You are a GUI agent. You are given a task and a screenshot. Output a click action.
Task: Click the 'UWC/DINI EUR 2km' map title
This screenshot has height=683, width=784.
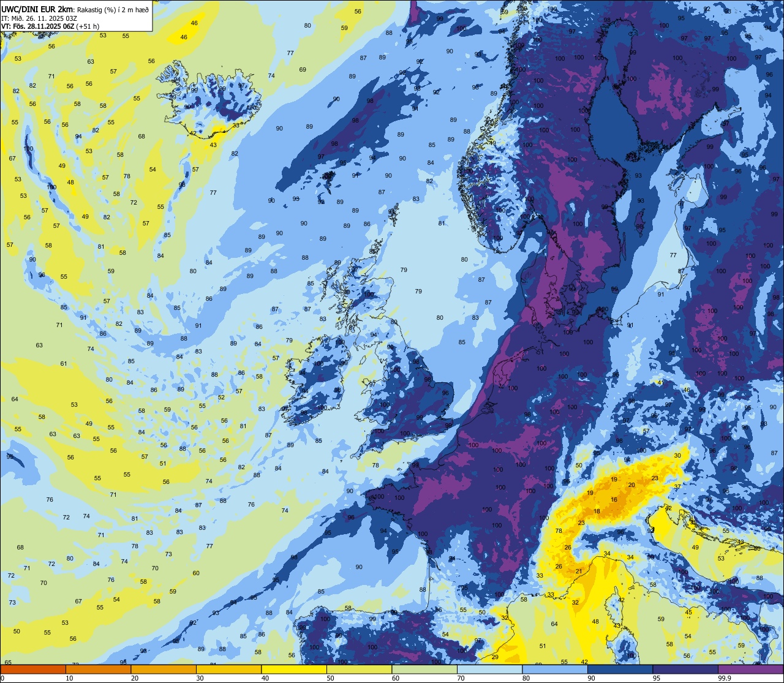pos(38,9)
